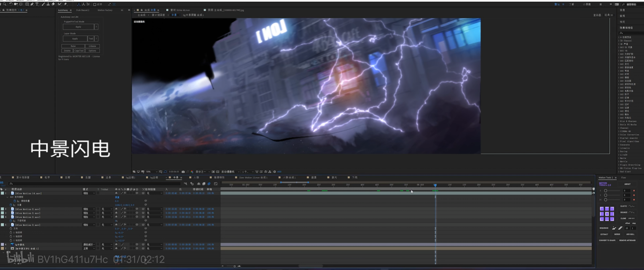Select the Eraser tool
Image resolution: width=644 pixels, height=270 pixels.
click(53, 4)
